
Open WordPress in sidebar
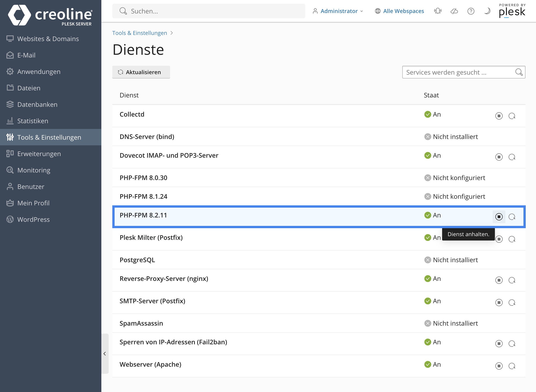click(x=50, y=219)
